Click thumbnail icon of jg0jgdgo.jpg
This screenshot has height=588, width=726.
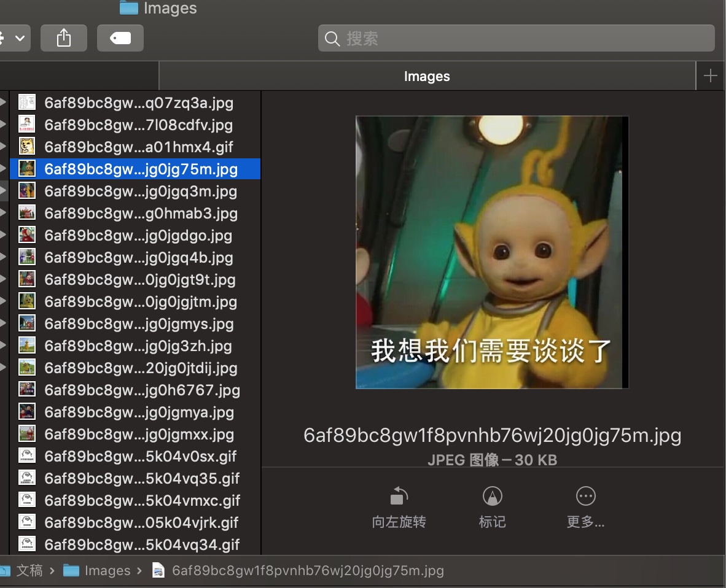point(27,235)
